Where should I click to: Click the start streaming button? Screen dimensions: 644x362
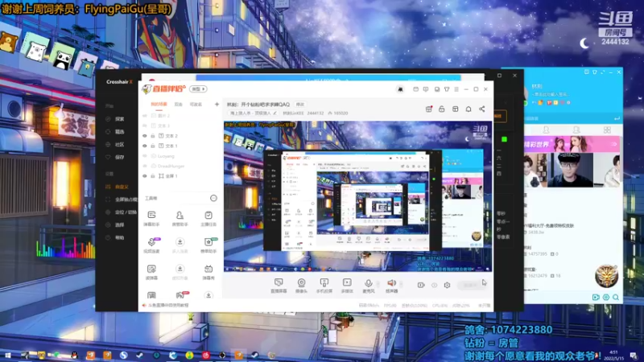click(x=470, y=285)
